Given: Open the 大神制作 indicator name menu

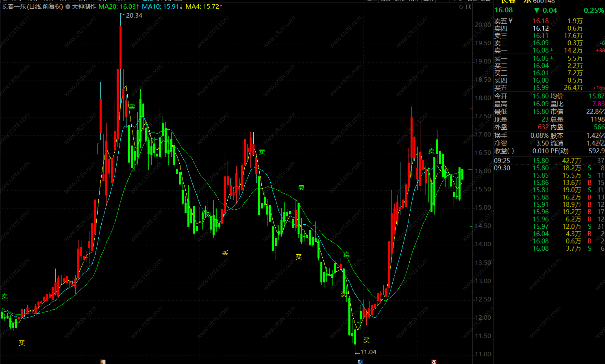Looking at the screenshot, I should tap(84, 6).
